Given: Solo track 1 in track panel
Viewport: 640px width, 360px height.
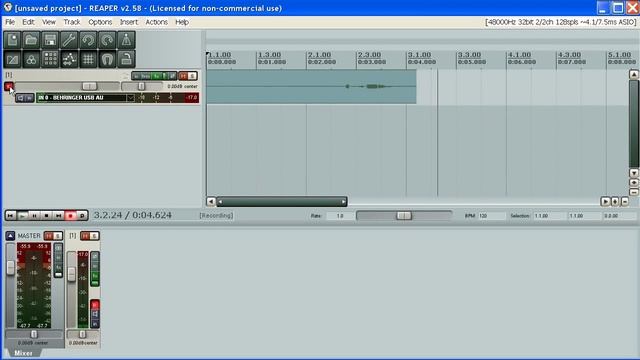Looking at the screenshot, I should coord(192,76).
